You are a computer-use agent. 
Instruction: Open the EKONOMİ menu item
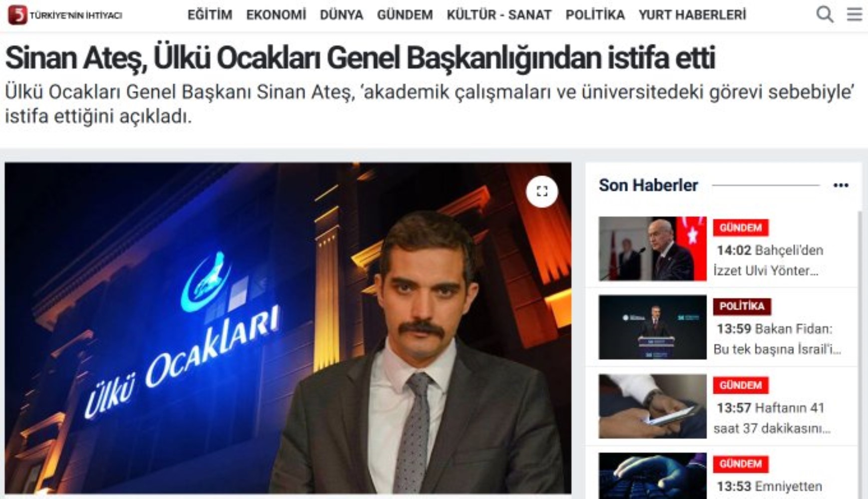tap(276, 15)
